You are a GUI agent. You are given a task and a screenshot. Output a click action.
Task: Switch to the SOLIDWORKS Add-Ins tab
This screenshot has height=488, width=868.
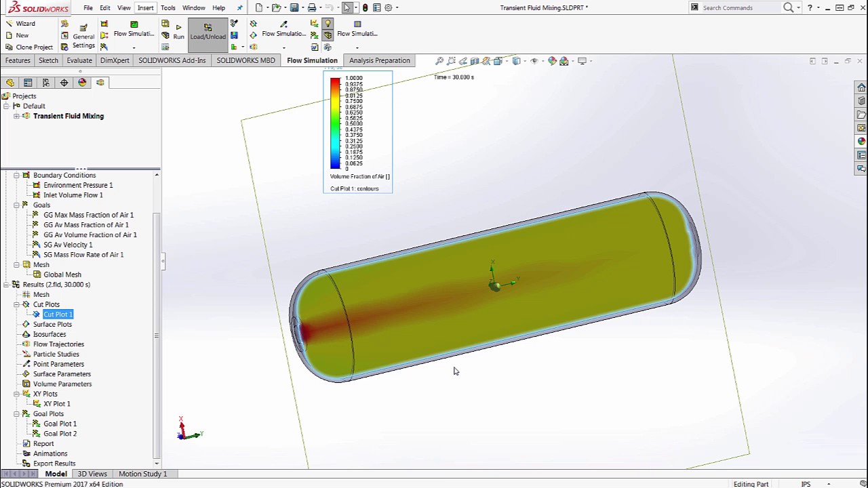click(172, 60)
